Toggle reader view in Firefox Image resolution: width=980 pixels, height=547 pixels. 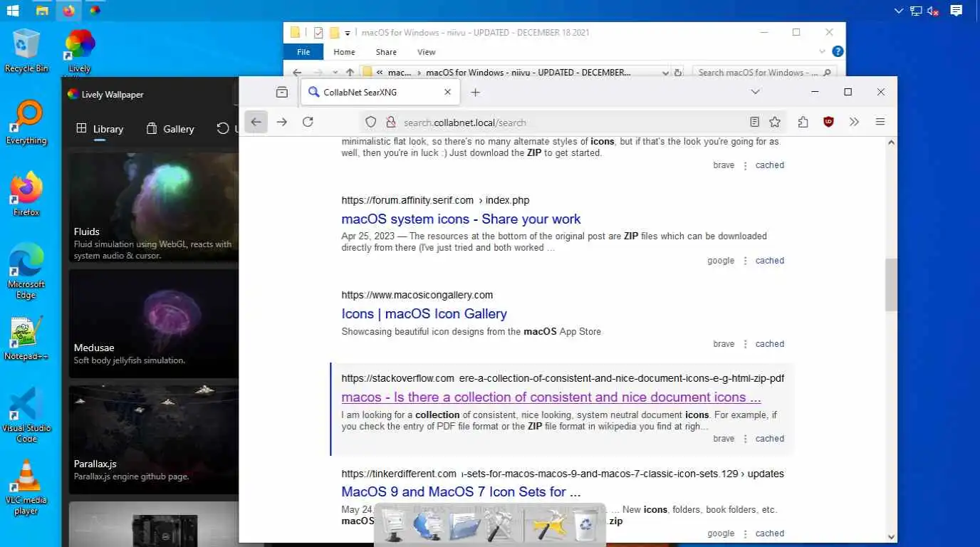pyautogui.click(x=754, y=122)
